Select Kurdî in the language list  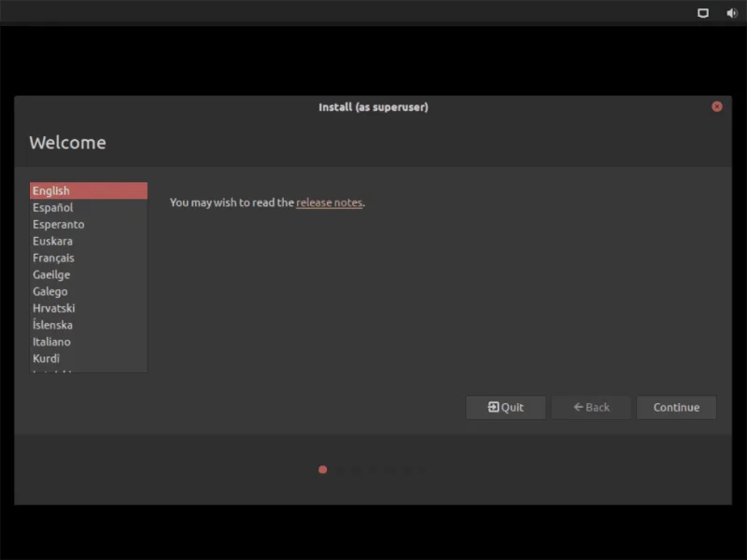point(89,358)
